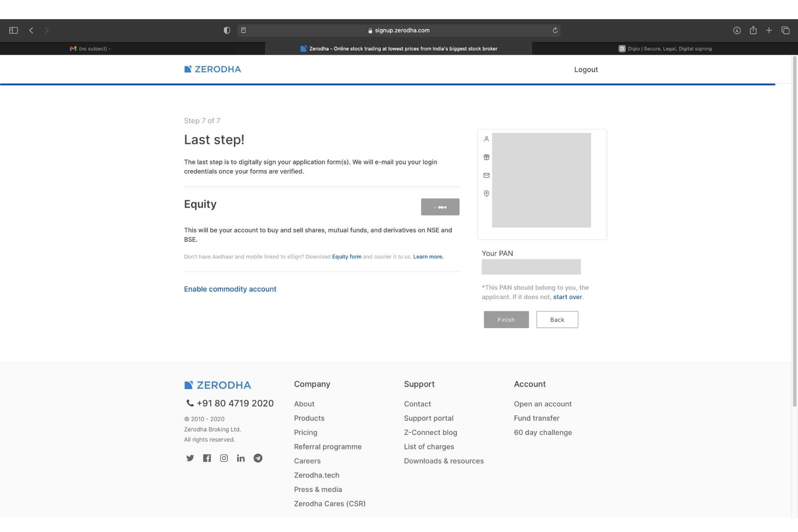Click the start over link
798x532 pixels.
click(x=567, y=297)
